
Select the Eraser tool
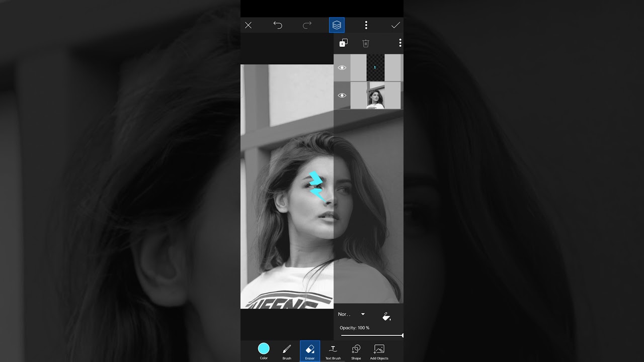(x=310, y=351)
